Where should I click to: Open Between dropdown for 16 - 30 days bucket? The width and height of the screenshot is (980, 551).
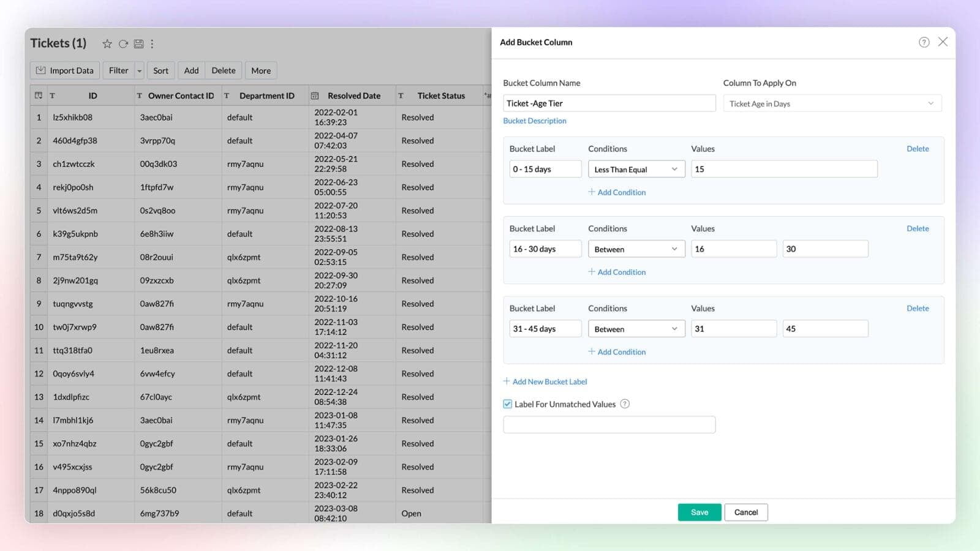point(636,249)
